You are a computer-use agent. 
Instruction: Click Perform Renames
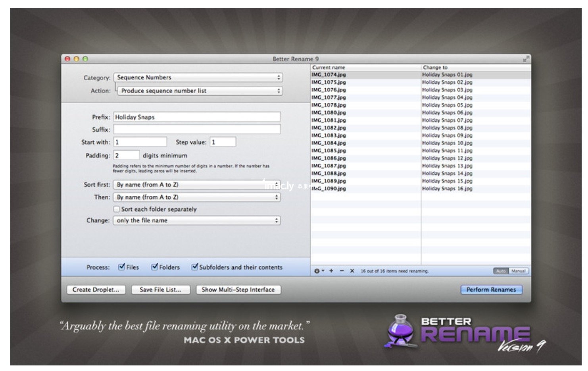coord(491,290)
